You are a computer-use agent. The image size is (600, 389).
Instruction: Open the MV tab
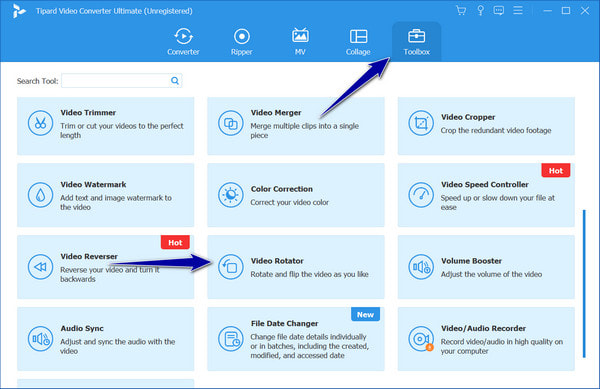pos(300,42)
